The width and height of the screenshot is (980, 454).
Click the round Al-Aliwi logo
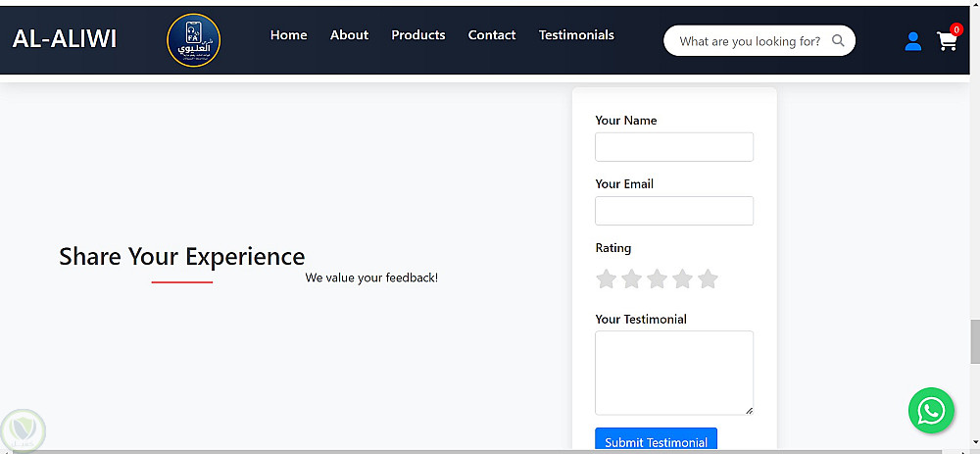[194, 40]
